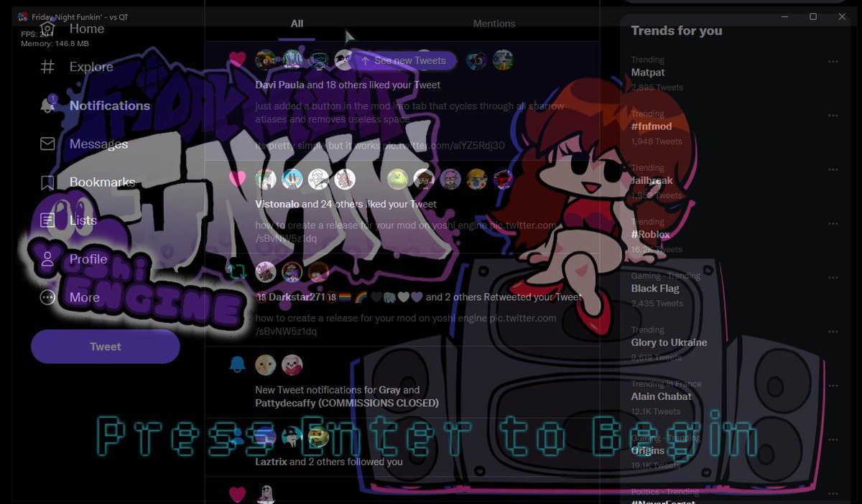Open Explore in the sidebar
The height and width of the screenshot is (504, 862).
pos(91,67)
